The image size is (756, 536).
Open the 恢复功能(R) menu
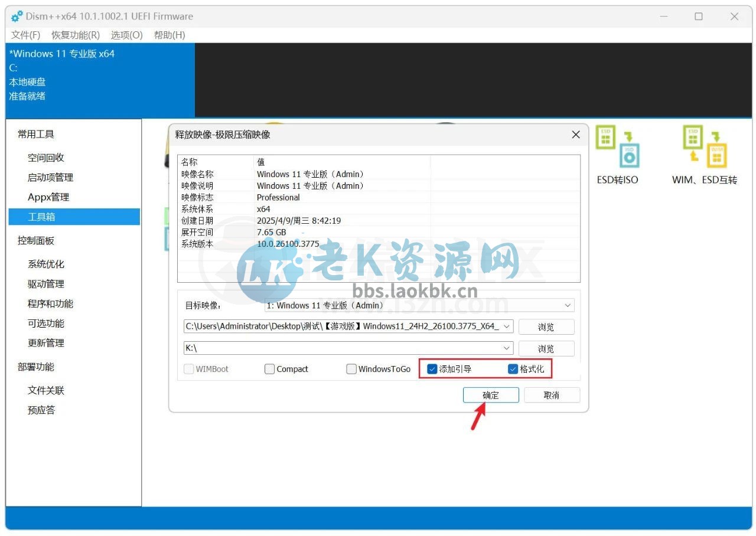pyautogui.click(x=76, y=35)
